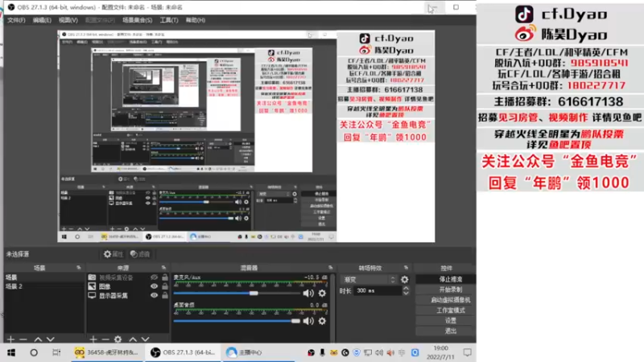The width and height of the screenshot is (644, 362).
Task: Toggle lock on 图像 source
Action: pos(165,286)
